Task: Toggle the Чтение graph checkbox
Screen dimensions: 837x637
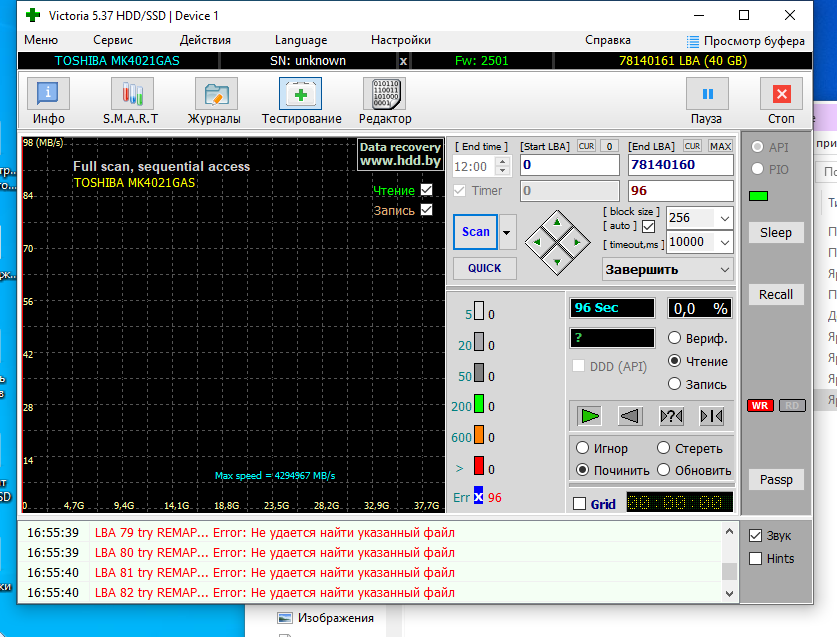Action: pos(427,190)
